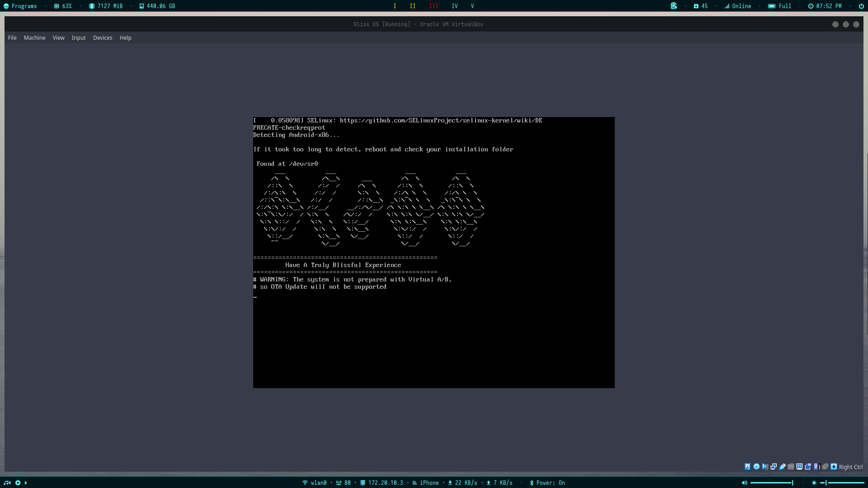This screenshot has width=868, height=488.
Task: Open the power menu icon
Action: (861, 6)
